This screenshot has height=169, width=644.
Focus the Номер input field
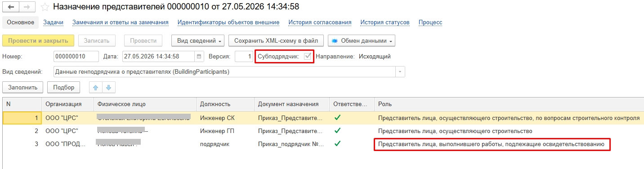76,57
